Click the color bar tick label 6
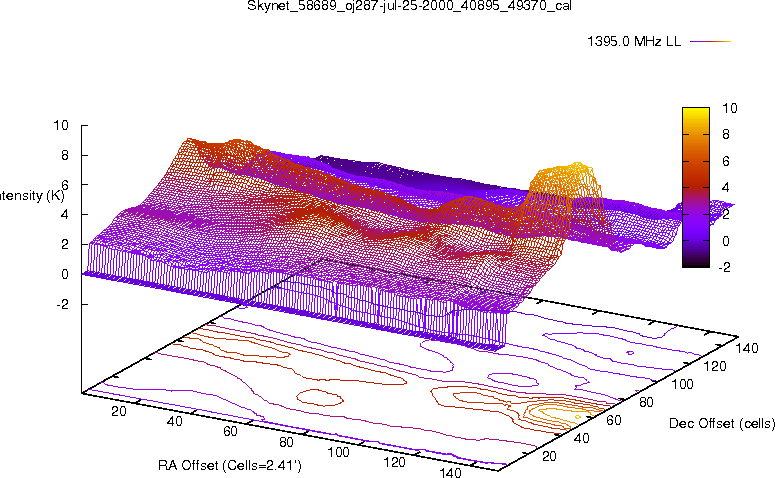This screenshot has width=775, height=478. (726, 161)
